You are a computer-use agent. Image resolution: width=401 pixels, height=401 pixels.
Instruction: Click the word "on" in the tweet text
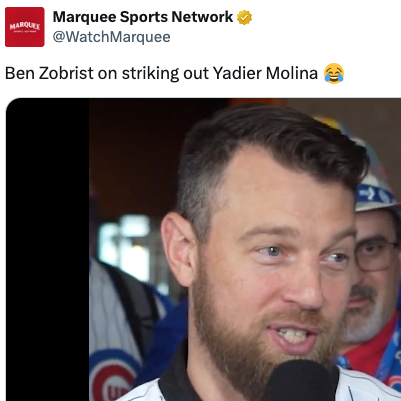(x=108, y=73)
